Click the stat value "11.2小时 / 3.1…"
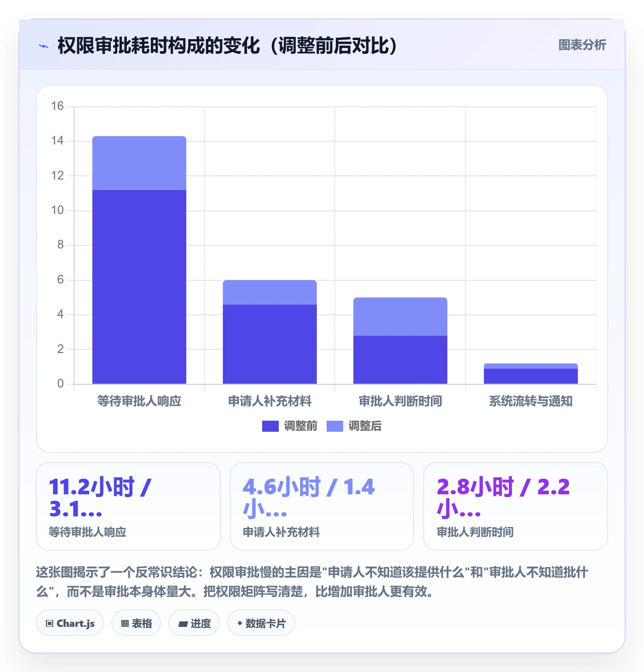644x672 pixels. coord(100,498)
